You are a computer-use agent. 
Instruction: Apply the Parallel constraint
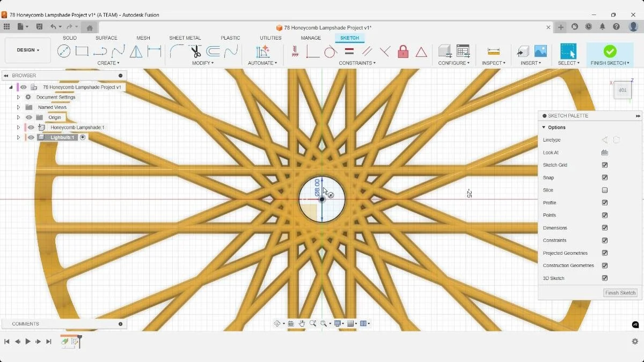[367, 51]
